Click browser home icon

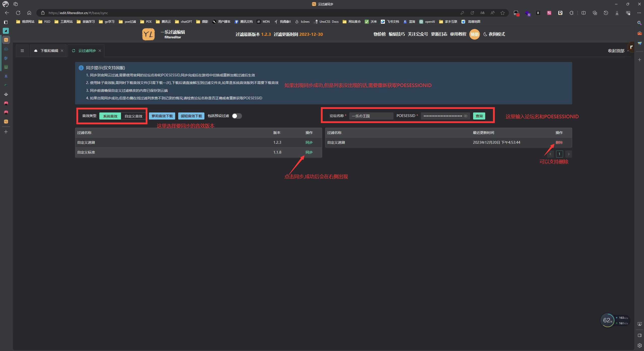(29, 13)
